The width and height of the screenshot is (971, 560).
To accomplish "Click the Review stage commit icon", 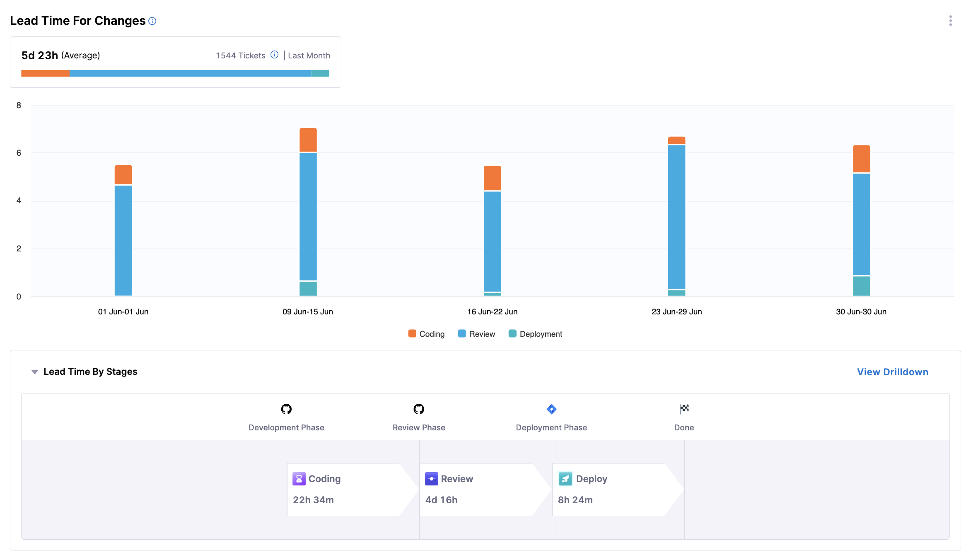I will pos(431,479).
